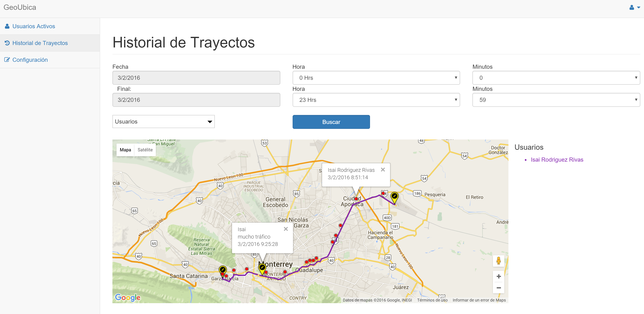Click the info window text 3/2/2016 8:51:14
Screen dimensions: 644x314
click(x=348, y=177)
